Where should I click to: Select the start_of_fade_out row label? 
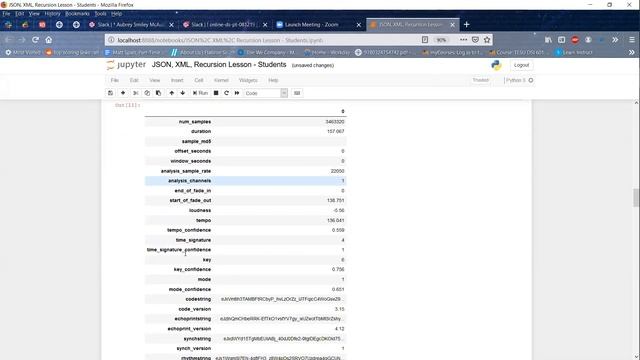pyautogui.click(x=190, y=200)
